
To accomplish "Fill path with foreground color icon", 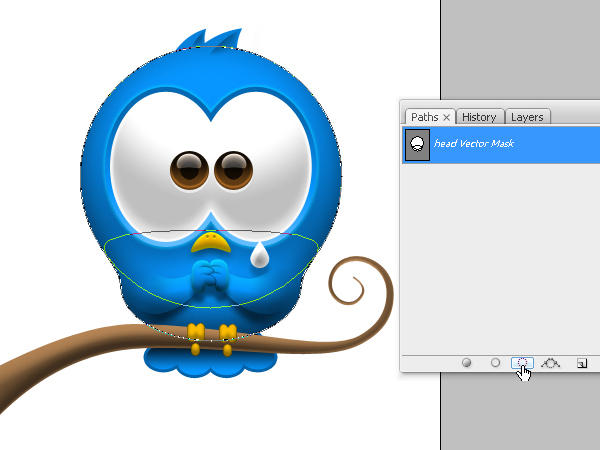I will (x=466, y=362).
